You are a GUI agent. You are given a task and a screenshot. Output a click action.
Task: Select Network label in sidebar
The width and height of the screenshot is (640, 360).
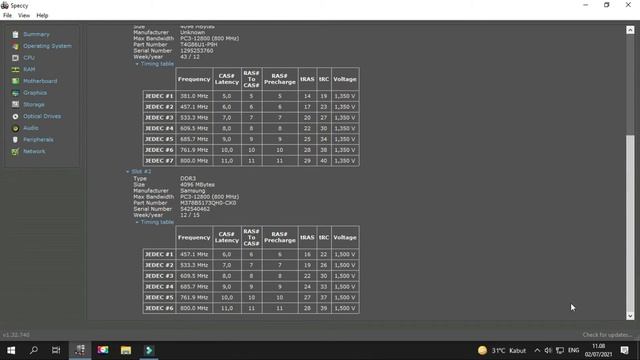[x=34, y=151]
